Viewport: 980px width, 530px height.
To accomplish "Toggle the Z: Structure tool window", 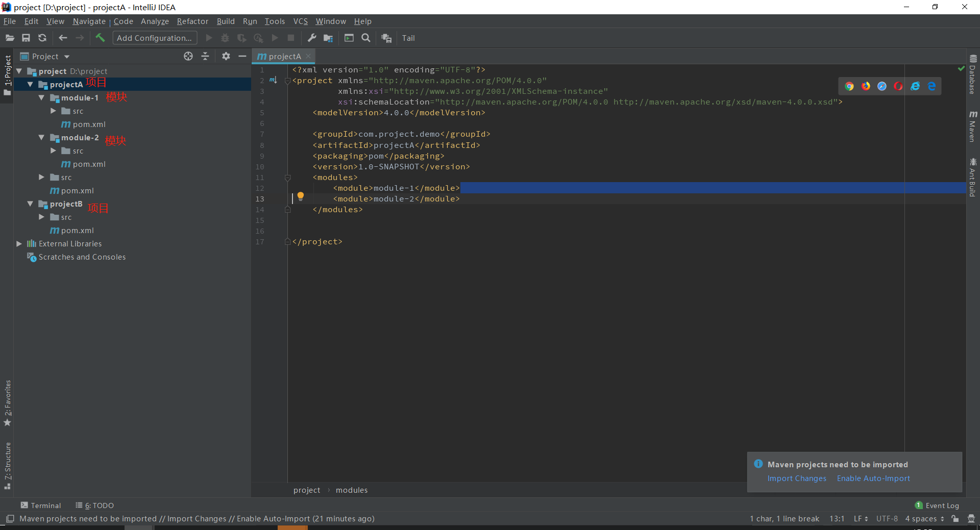I will 7,466.
